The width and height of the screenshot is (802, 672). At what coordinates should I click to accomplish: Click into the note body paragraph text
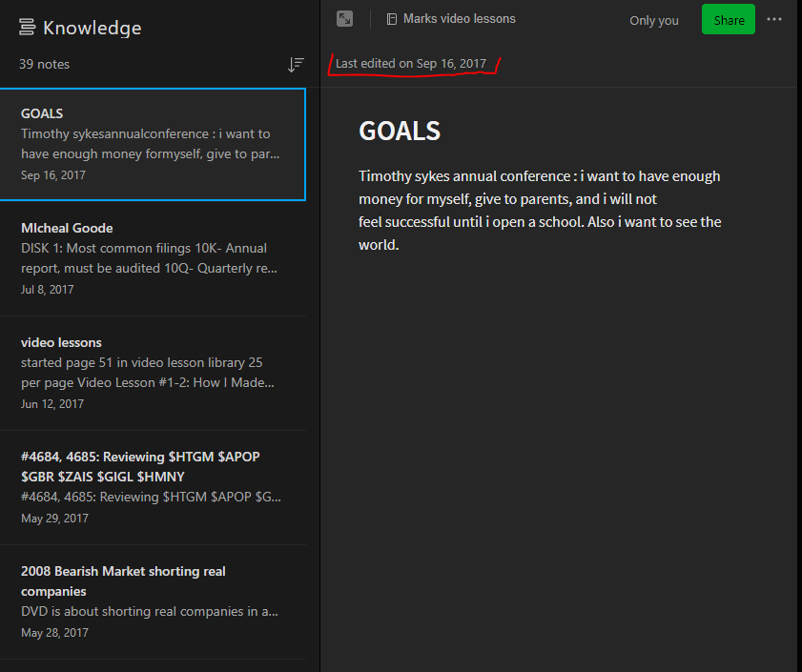pyautogui.click(x=540, y=211)
